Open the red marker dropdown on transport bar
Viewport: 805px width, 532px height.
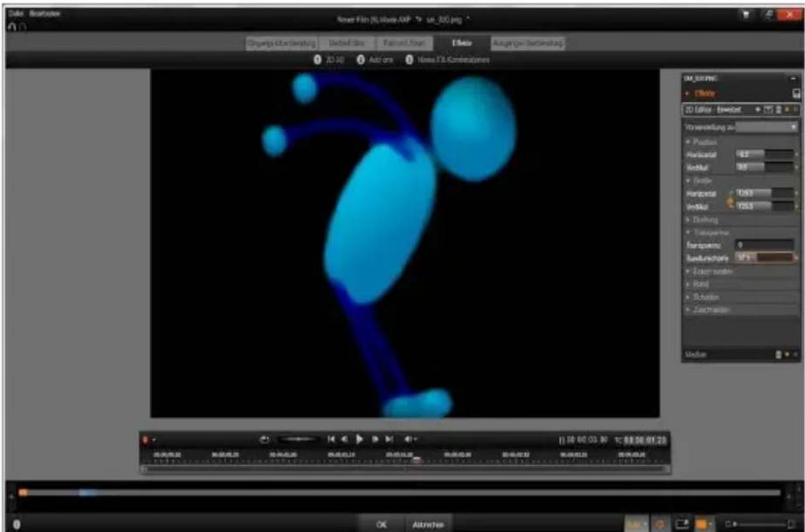[x=153, y=440]
